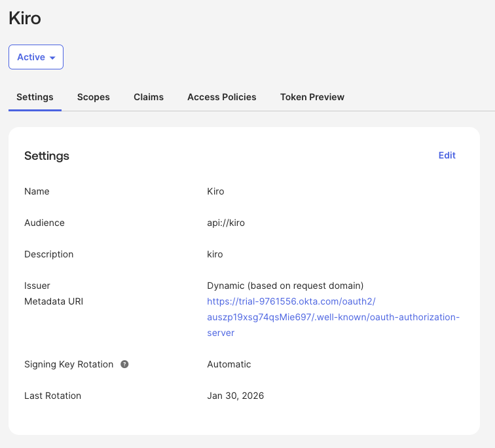
Task: Open the Metadata URI well-known link
Action: pos(333,317)
